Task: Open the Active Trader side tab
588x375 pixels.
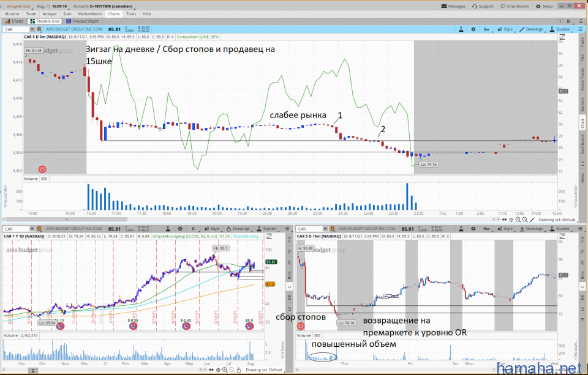Action: pos(582,79)
